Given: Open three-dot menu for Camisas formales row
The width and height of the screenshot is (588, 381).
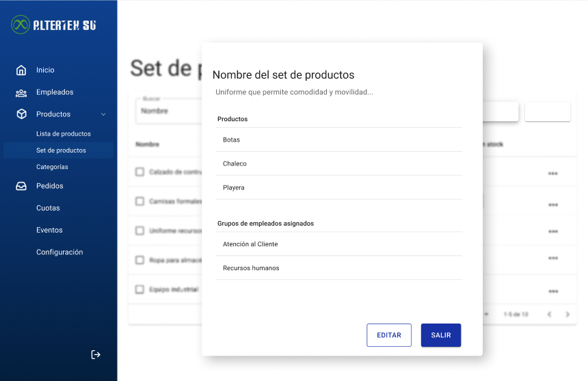Looking at the screenshot, I should tap(552, 205).
